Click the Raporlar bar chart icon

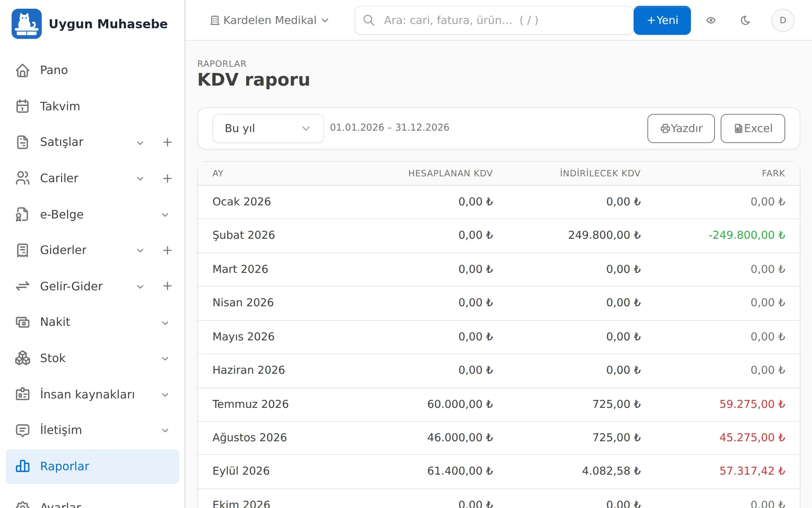22,466
